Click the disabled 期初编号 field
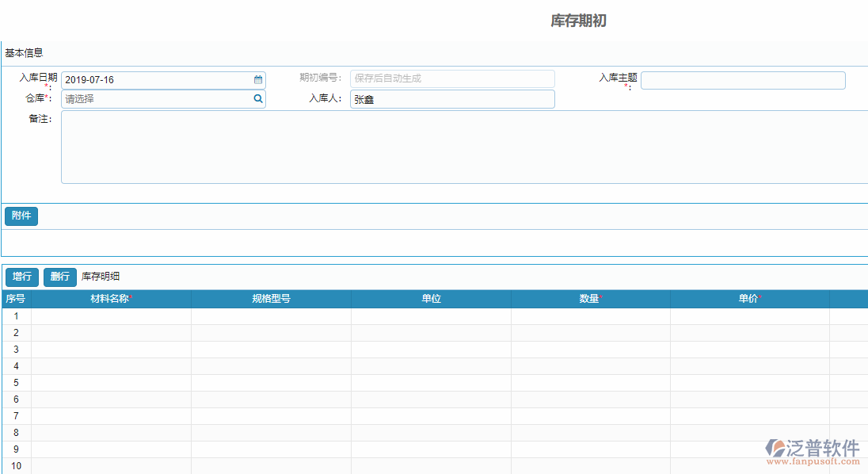This screenshot has width=868, height=474. tap(451, 78)
